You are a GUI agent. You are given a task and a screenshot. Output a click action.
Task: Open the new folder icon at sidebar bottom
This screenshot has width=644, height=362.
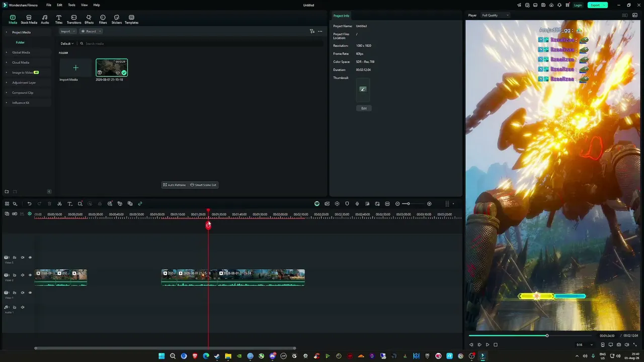(7, 192)
